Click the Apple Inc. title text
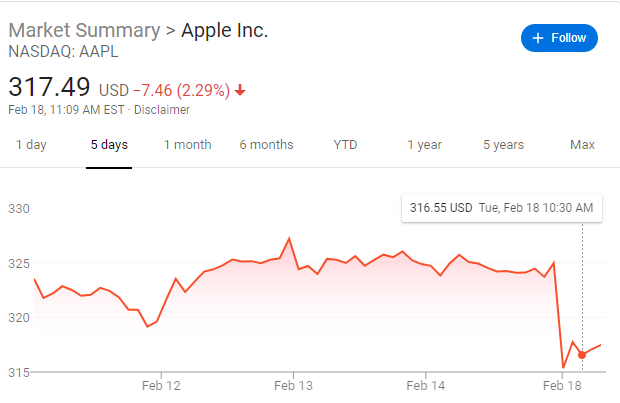This screenshot has height=403, width=620. (225, 30)
